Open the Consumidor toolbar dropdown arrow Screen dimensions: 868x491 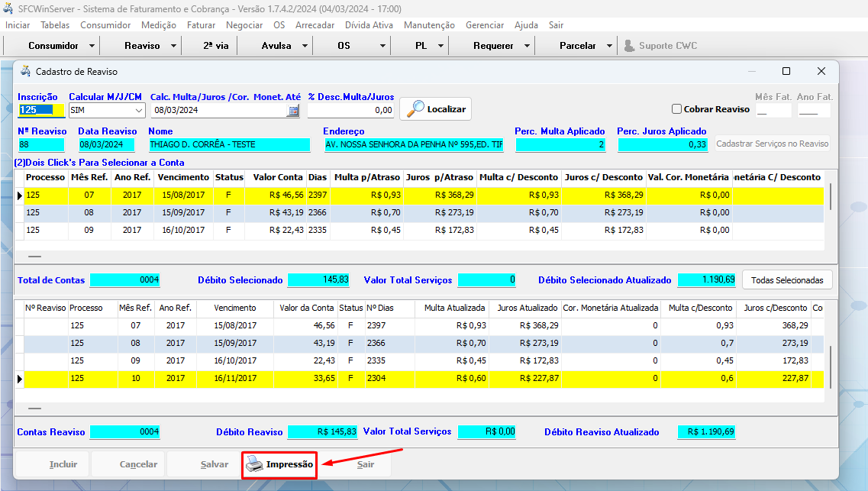coord(92,46)
